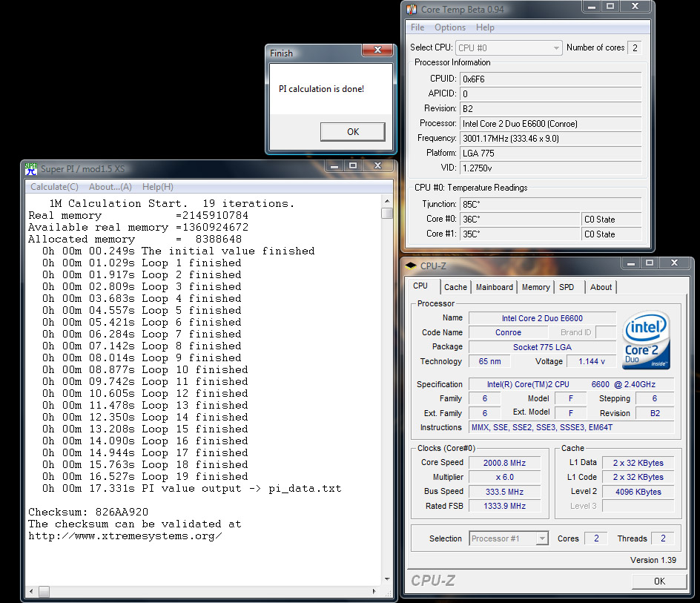Select the CPU tab in CPU-Z

click(x=420, y=286)
